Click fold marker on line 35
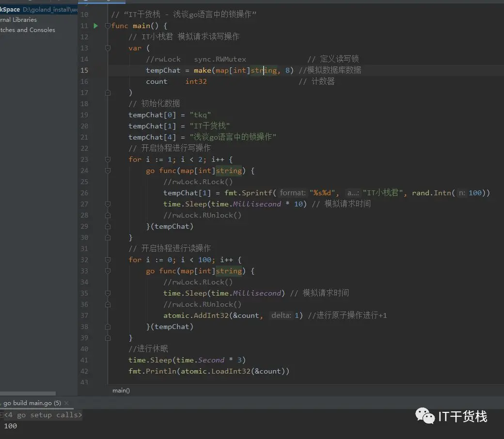 108,294
